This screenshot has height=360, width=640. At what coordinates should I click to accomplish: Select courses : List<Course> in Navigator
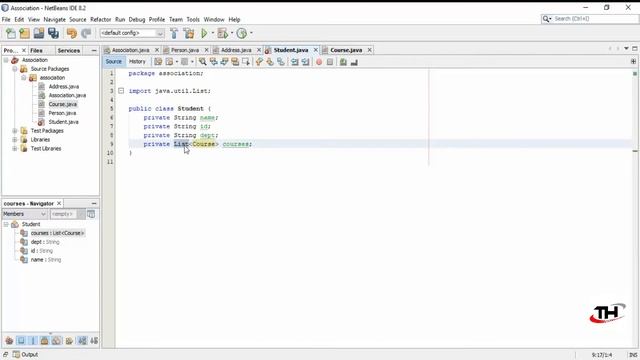click(57, 233)
